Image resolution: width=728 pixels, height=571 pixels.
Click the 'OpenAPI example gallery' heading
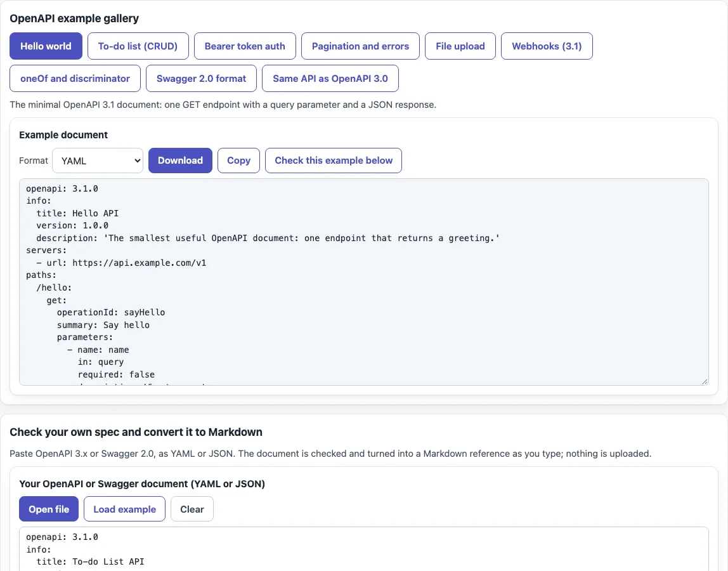pos(74,18)
